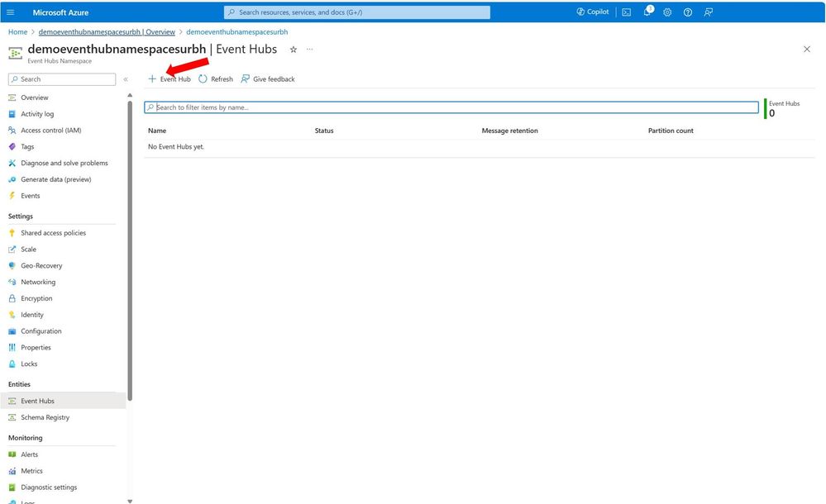Sort by the Status column header

(324, 131)
